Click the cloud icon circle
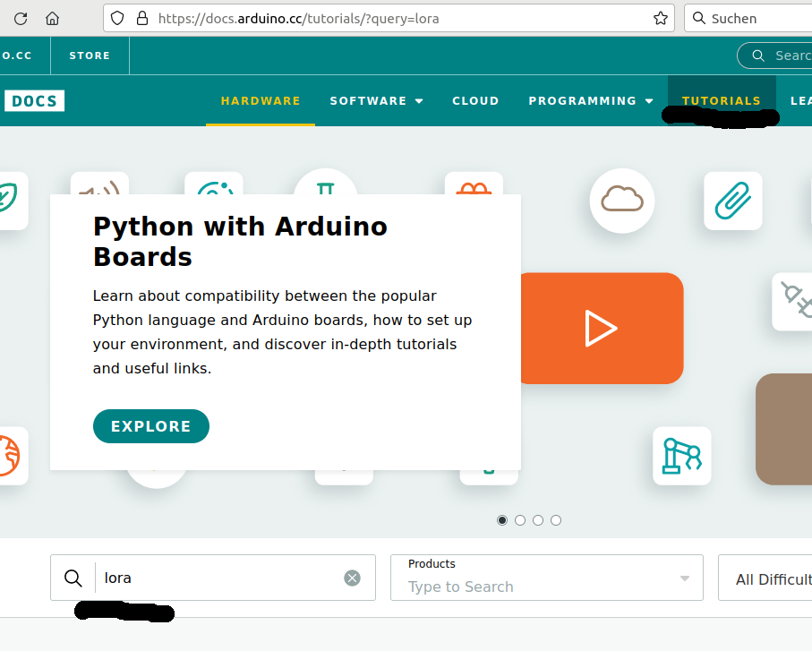The width and height of the screenshot is (812, 651). click(622, 199)
